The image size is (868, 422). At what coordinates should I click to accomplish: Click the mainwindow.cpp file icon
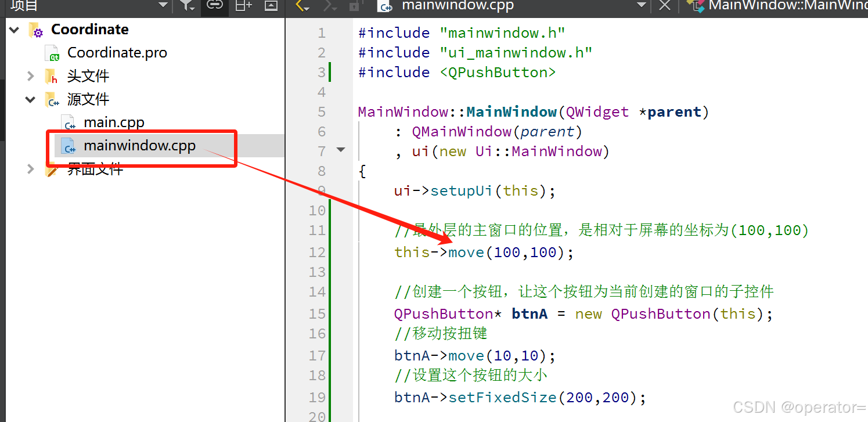point(69,146)
